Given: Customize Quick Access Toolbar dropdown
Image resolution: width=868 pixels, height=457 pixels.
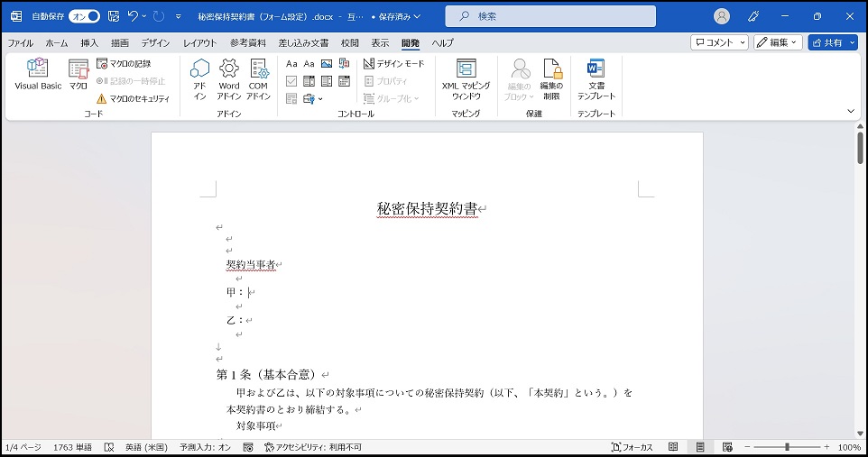Looking at the screenshot, I should (x=179, y=16).
